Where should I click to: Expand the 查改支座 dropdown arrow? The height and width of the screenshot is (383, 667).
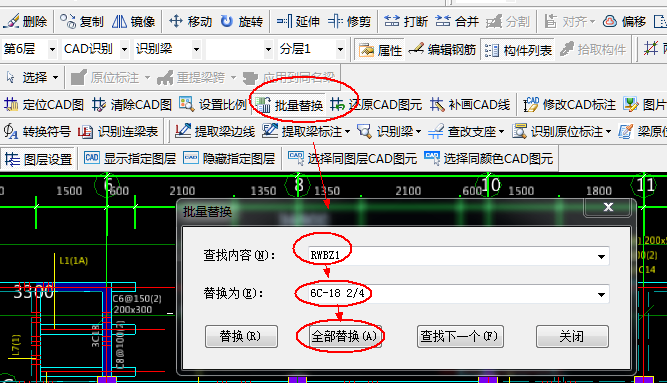point(502,132)
